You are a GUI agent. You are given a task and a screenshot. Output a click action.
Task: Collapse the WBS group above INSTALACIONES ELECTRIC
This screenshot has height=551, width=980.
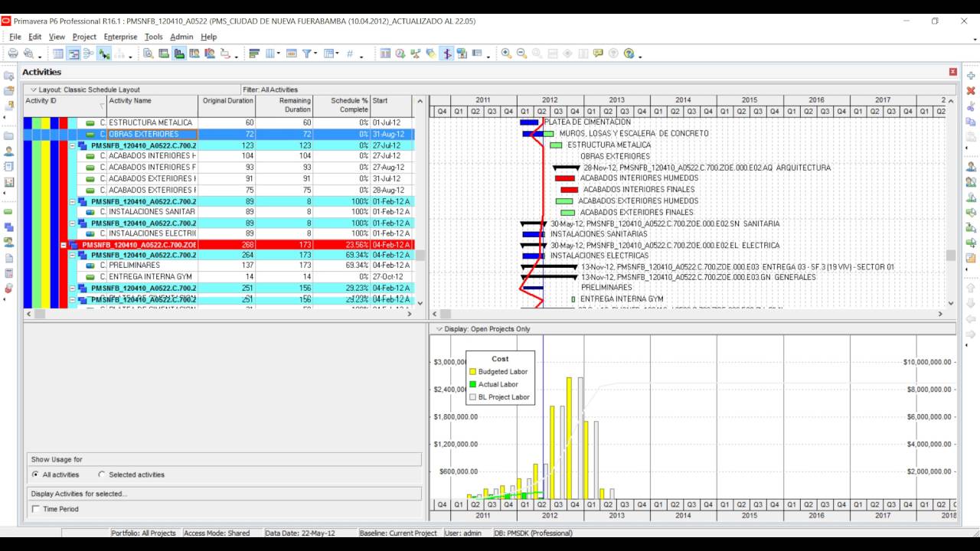tap(73, 223)
